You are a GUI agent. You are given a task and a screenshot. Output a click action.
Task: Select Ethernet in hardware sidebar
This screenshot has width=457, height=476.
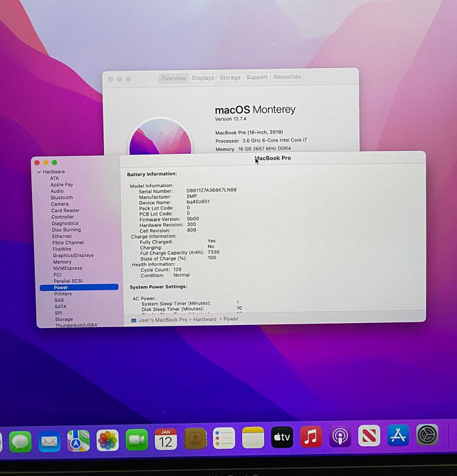coord(62,236)
